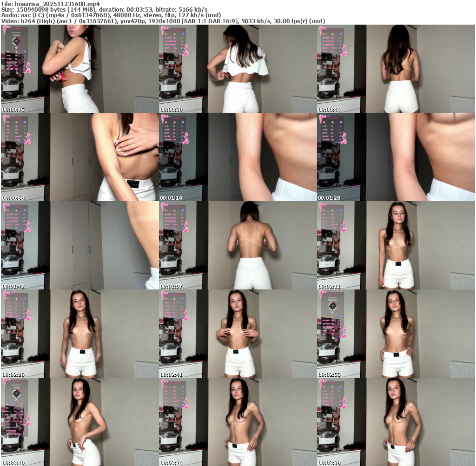View the frame stamped 00:02:11

(x=396, y=245)
